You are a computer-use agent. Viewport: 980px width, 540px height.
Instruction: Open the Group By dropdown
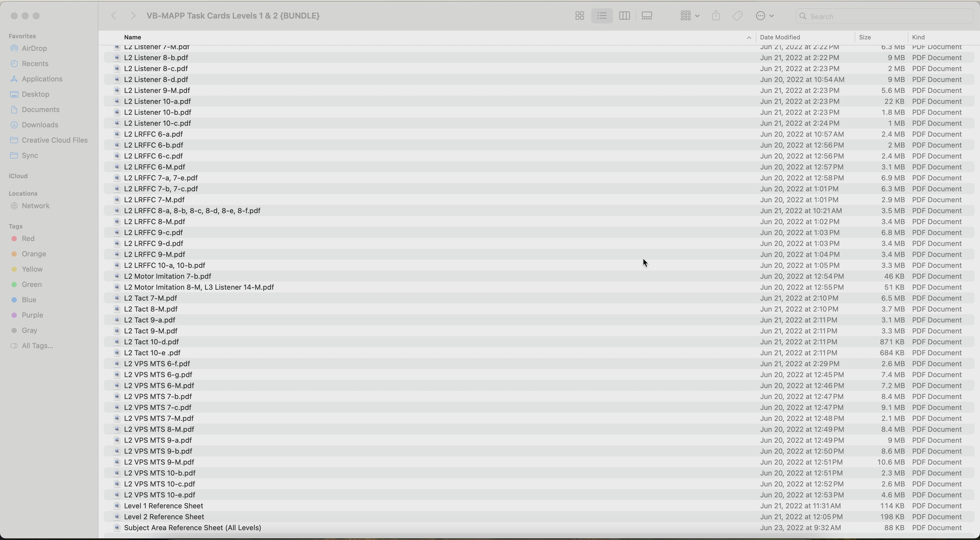pos(689,16)
